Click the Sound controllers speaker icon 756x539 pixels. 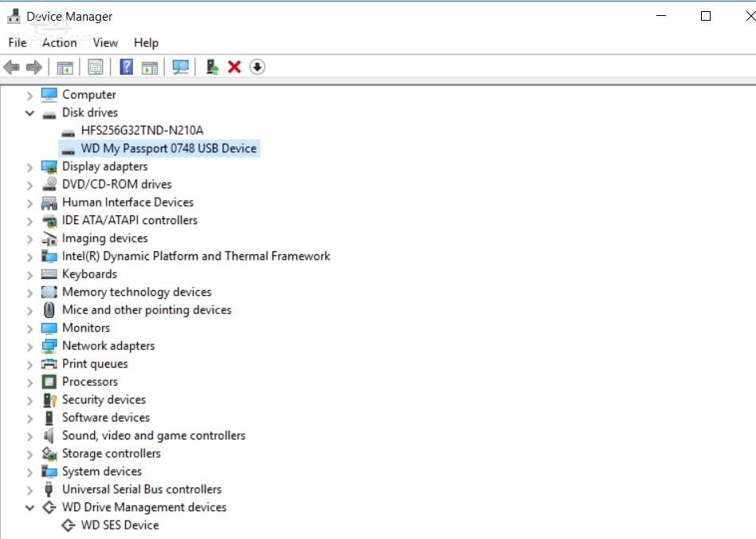click(49, 435)
